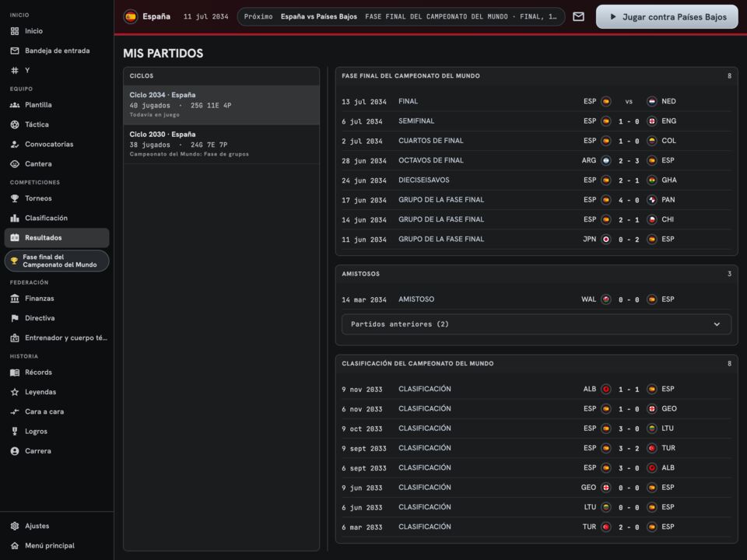Click the Torneos trophy icon

(15, 198)
